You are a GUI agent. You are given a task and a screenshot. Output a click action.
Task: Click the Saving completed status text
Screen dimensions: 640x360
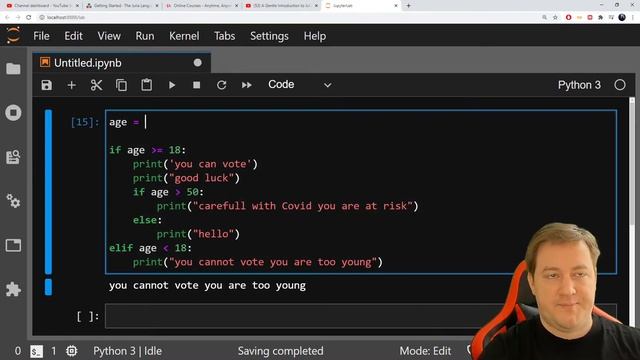click(280, 351)
